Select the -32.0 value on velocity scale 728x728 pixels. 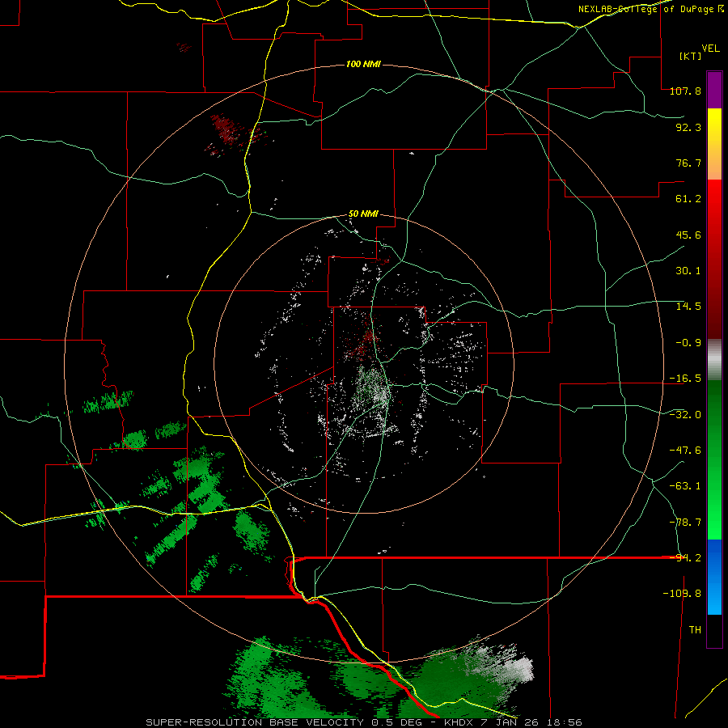pyautogui.click(x=685, y=414)
